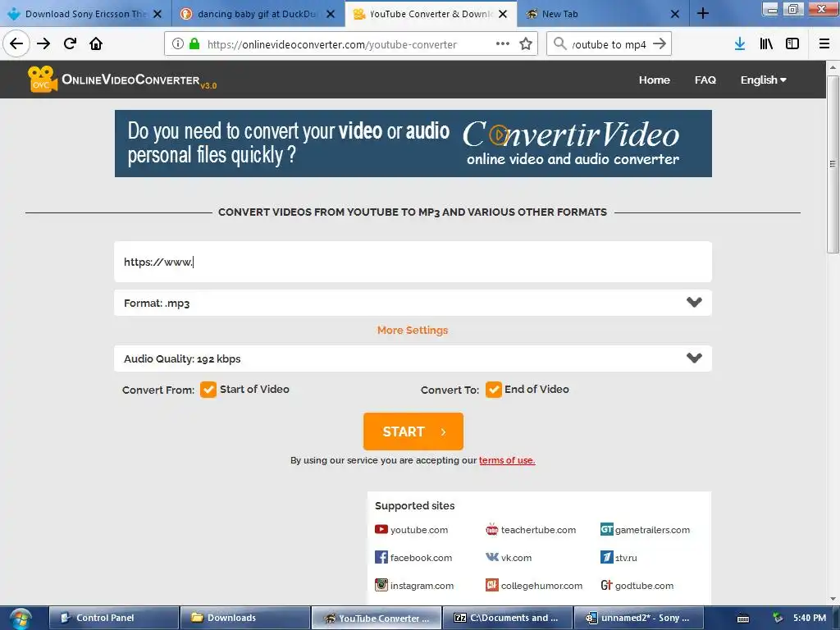Image resolution: width=840 pixels, height=630 pixels.
Task: Toggle the sidebar view icon
Action: tap(792, 44)
